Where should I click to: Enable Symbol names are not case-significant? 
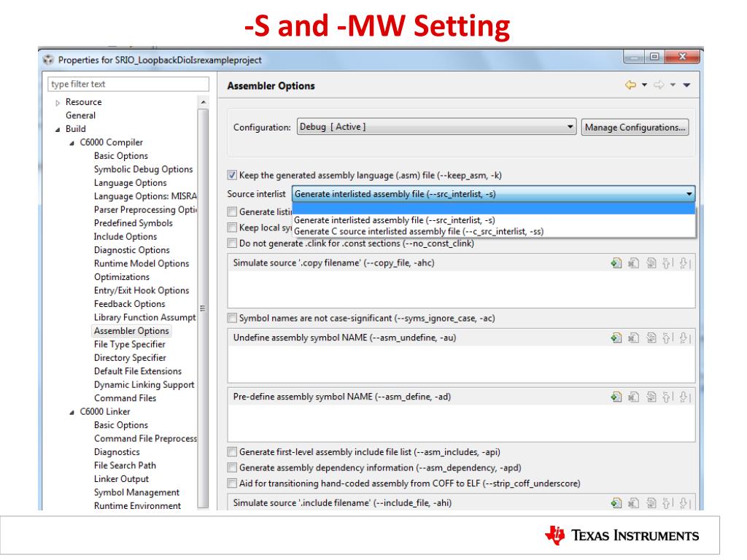232,318
